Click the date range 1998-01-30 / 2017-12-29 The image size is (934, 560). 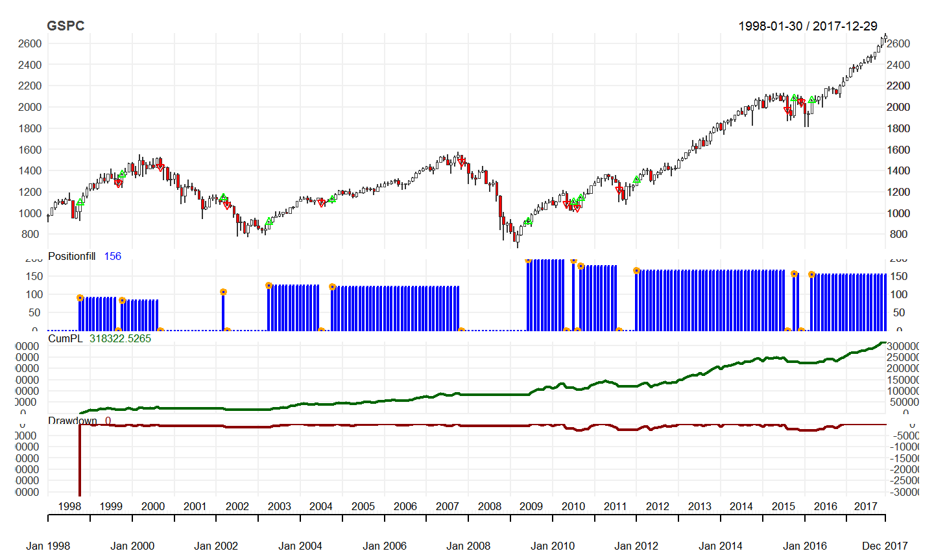pos(808,27)
